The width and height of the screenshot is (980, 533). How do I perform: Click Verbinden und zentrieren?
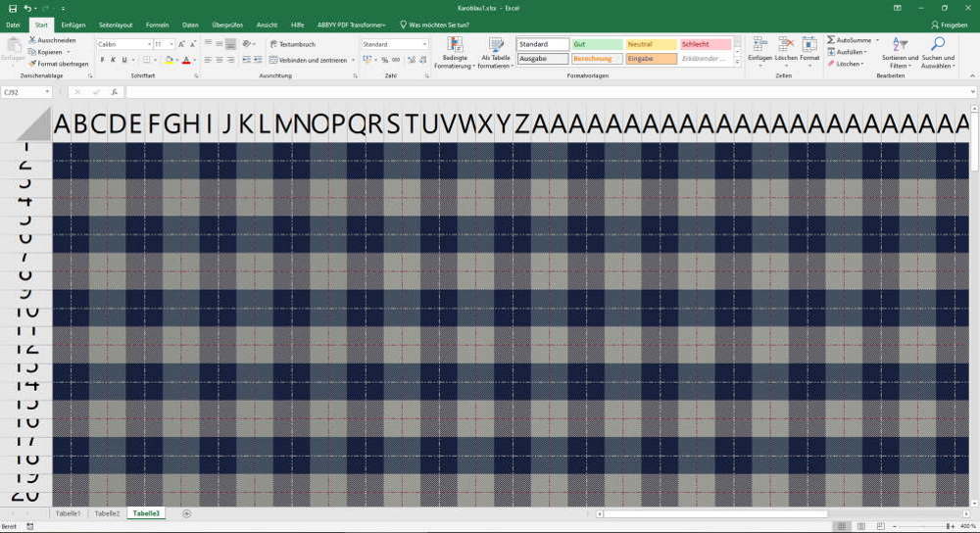(308, 60)
